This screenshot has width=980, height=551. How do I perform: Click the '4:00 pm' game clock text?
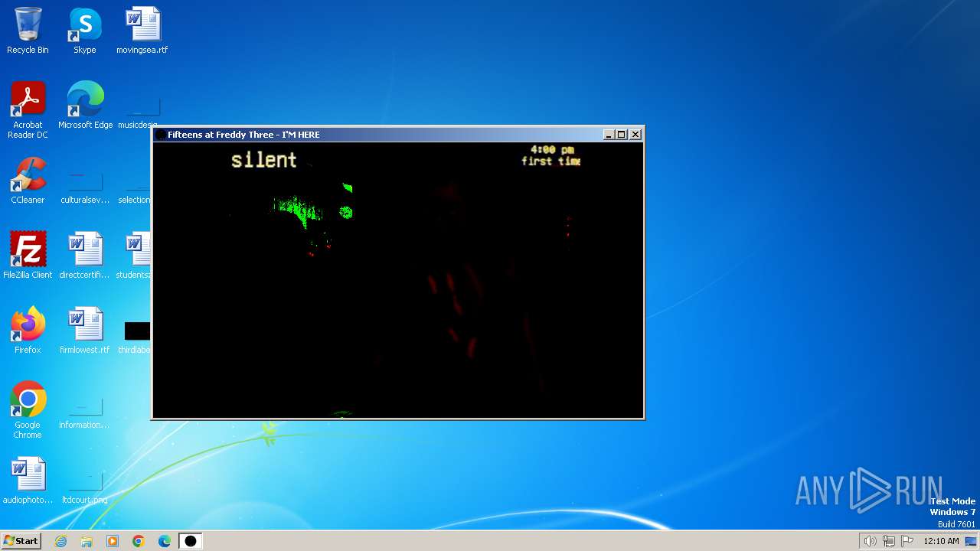[x=552, y=150]
